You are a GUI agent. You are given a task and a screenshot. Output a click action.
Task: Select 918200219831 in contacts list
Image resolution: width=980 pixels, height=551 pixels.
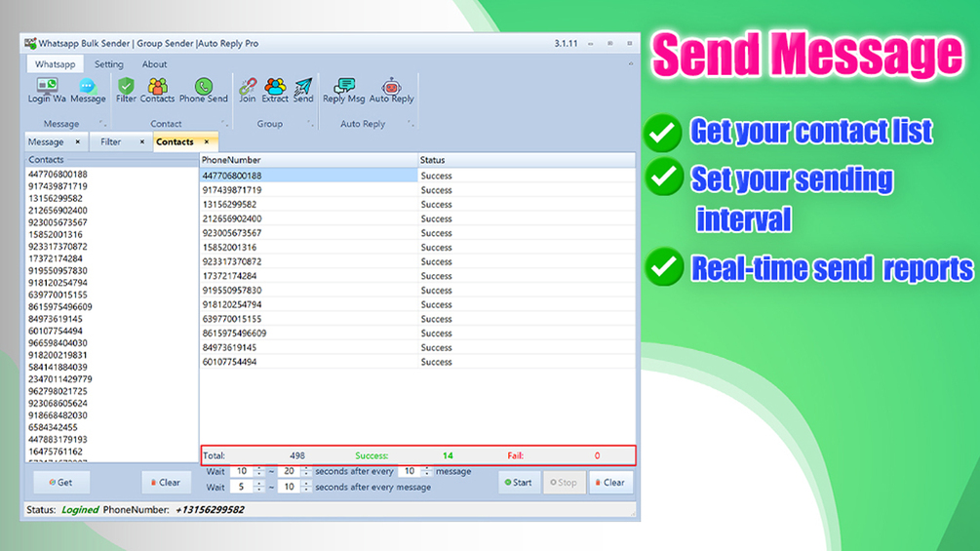(58, 355)
